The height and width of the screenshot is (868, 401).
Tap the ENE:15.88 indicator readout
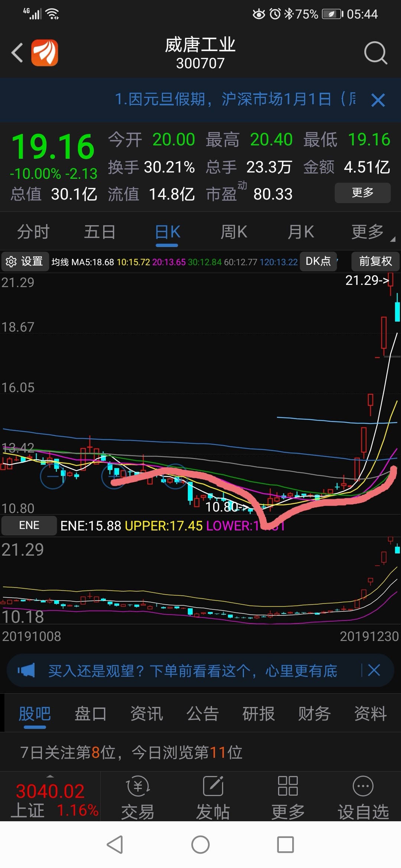[x=91, y=526]
